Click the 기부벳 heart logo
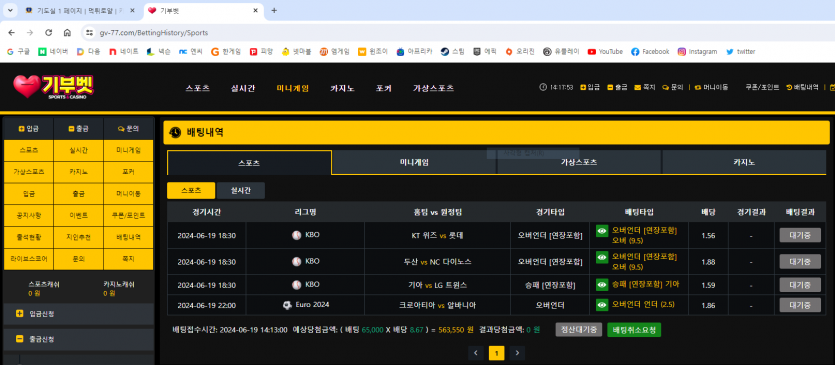 coord(54,86)
